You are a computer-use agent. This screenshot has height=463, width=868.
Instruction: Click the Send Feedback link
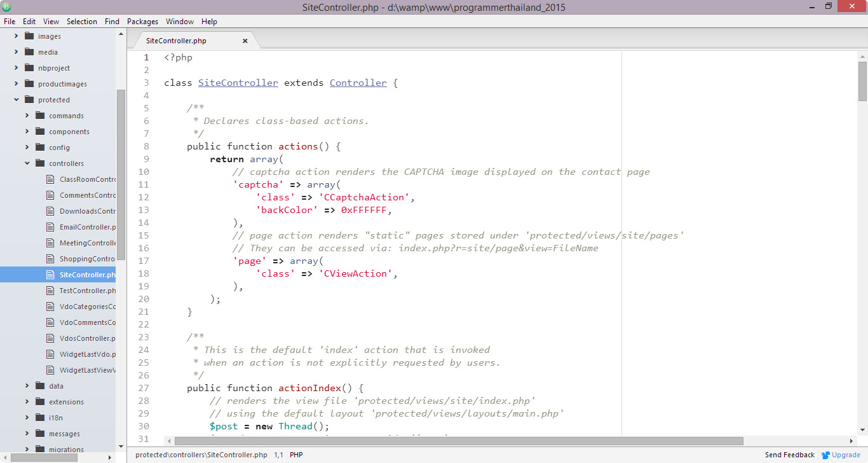click(790, 455)
